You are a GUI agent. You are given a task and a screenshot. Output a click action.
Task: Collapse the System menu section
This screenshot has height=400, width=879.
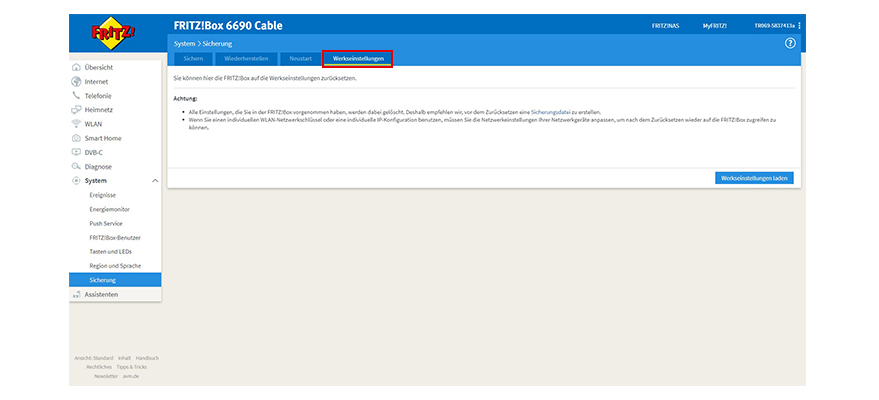tap(154, 181)
